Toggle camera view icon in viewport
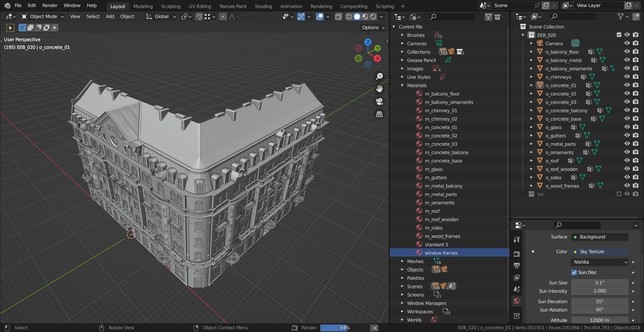The width and height of the screenshot is (644, 332). (379, 102)
